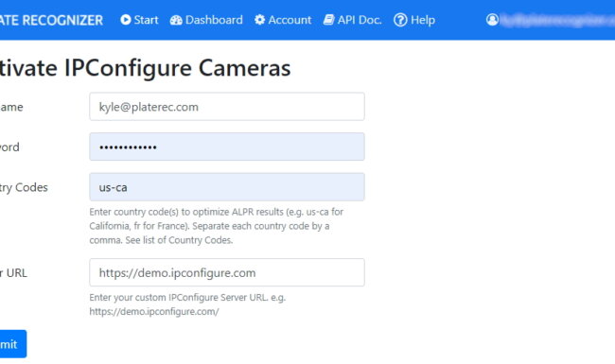Go to the Dashboard page
The image size is (615, 364).
206,20
